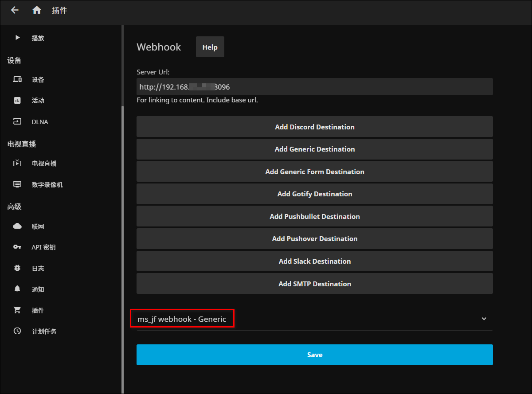The image size is (532, 394).
Task: Open 电视直播 live TV menu item
Action: 44,164
